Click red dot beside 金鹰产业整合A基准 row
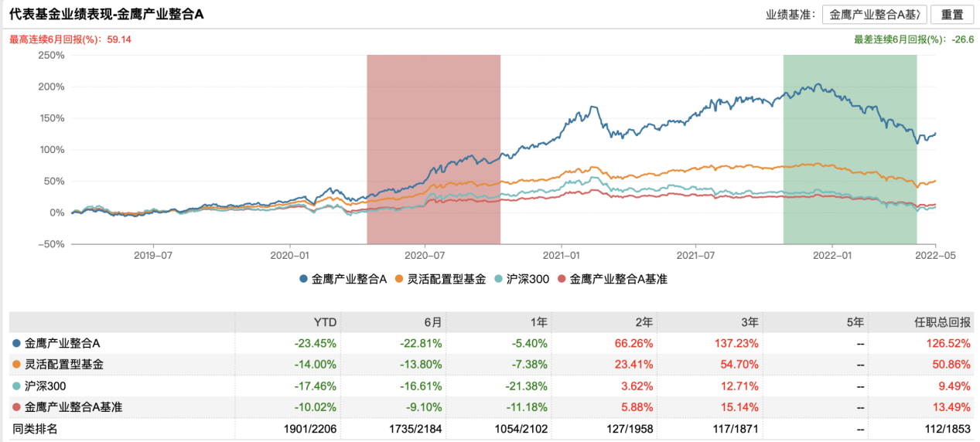The width and height of the screenshot is (980, 442). [x=17, y=406]
